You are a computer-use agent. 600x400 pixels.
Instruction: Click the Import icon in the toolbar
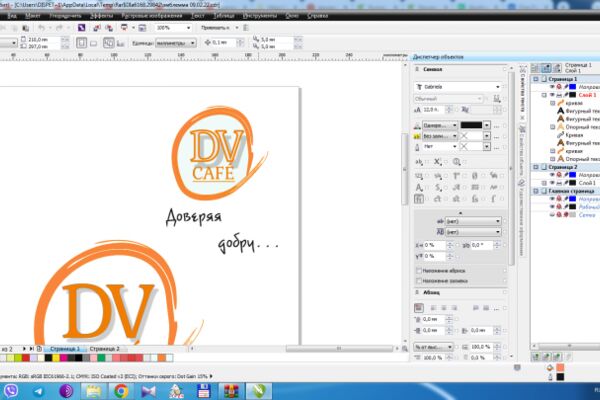[97, 28]
